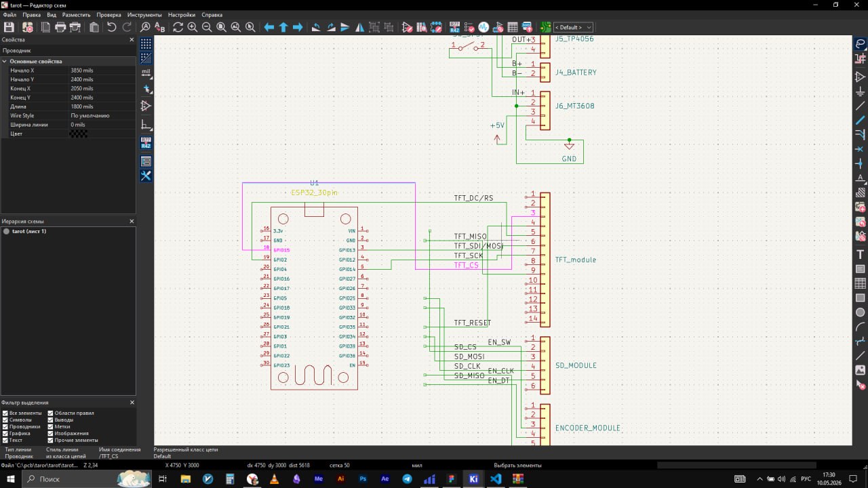Mirror selected item horizontally
Viewport: 868px width, 488px height.
[359, 27]
